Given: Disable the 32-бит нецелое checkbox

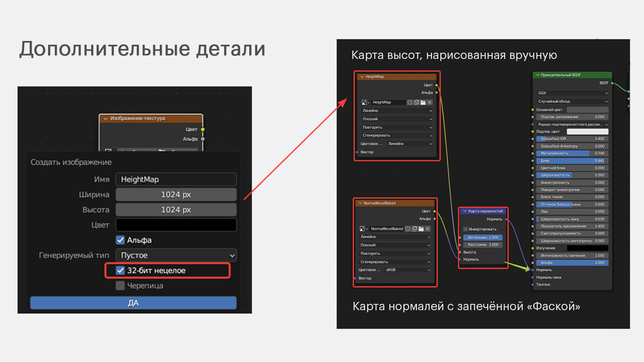Looking at the screenshot, I should pyautogui.click(x=120, y=270).
